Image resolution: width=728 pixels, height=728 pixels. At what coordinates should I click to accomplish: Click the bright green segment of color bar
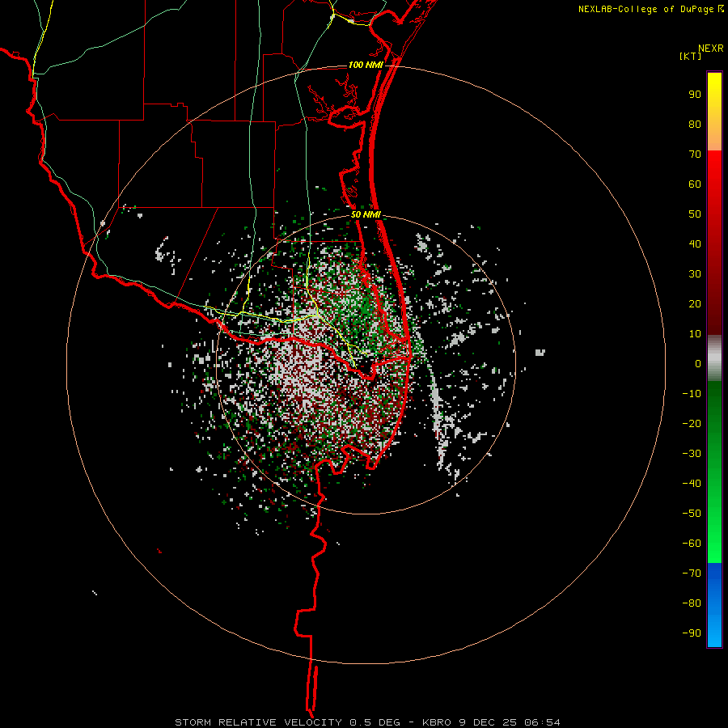(x=714, y=472)
